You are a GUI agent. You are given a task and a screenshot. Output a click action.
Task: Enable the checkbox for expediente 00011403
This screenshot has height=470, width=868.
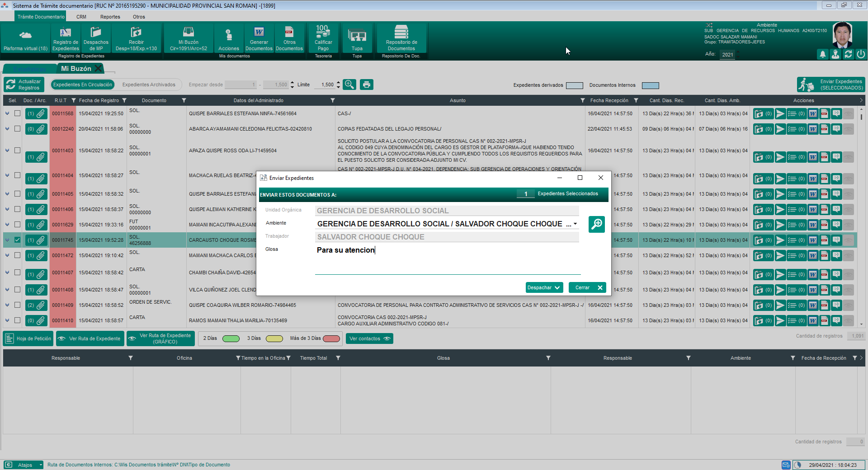18,150
